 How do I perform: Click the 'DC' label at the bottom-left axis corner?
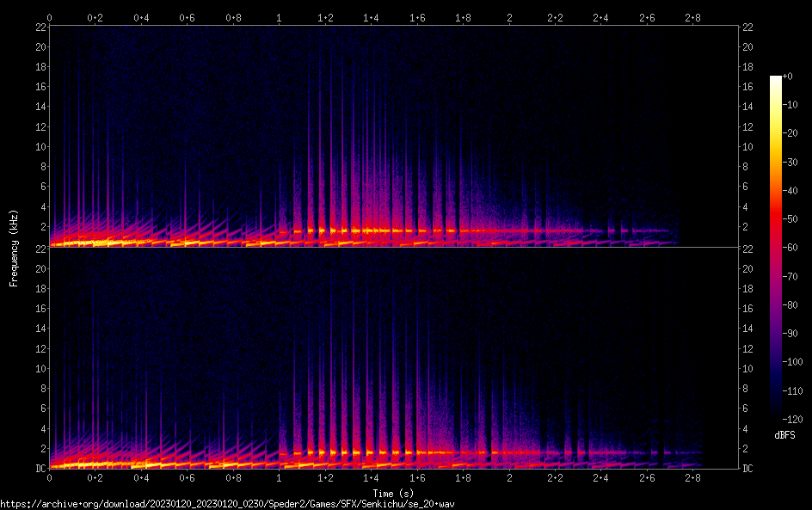tap(40, 469)
